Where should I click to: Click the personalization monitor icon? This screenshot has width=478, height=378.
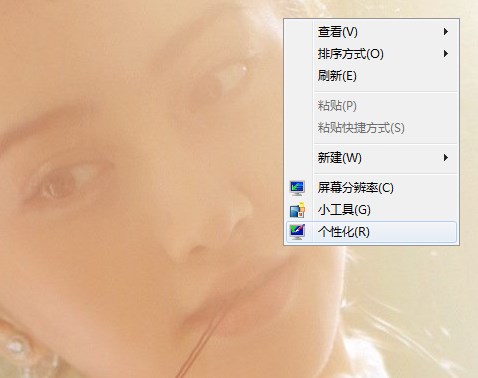pos(297,232)
